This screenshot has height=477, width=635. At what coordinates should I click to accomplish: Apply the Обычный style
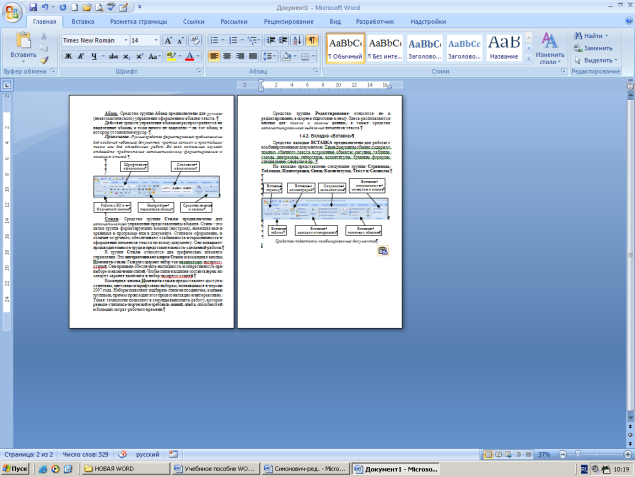(x=345, y=48)
